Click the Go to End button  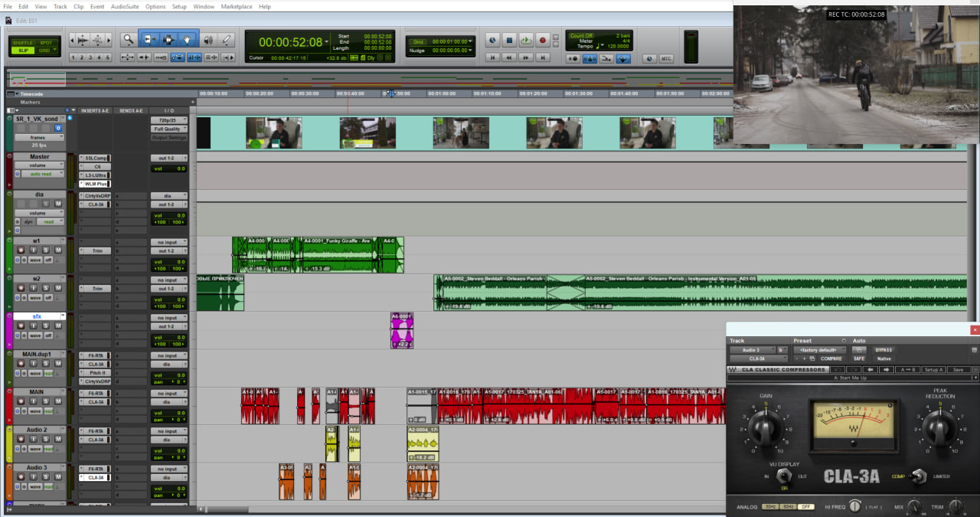543,57
